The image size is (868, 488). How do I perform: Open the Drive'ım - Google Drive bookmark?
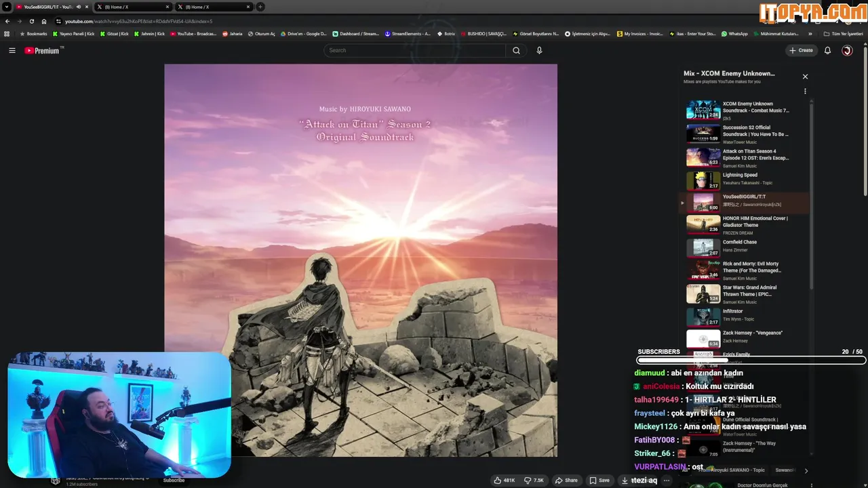[x=303, y=33]
